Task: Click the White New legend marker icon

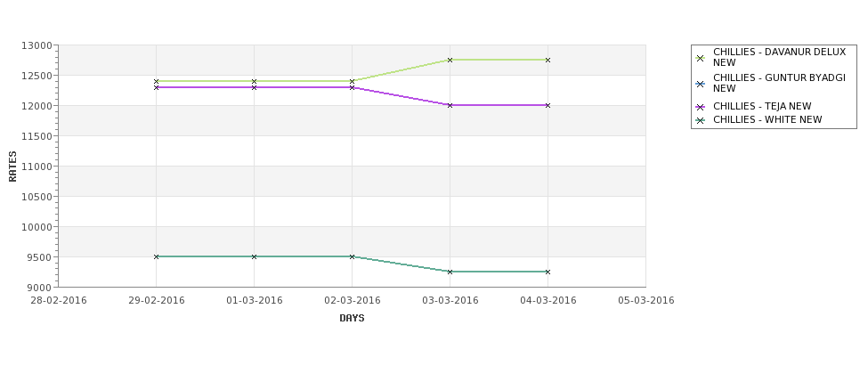Action: (x=701, y=121)
